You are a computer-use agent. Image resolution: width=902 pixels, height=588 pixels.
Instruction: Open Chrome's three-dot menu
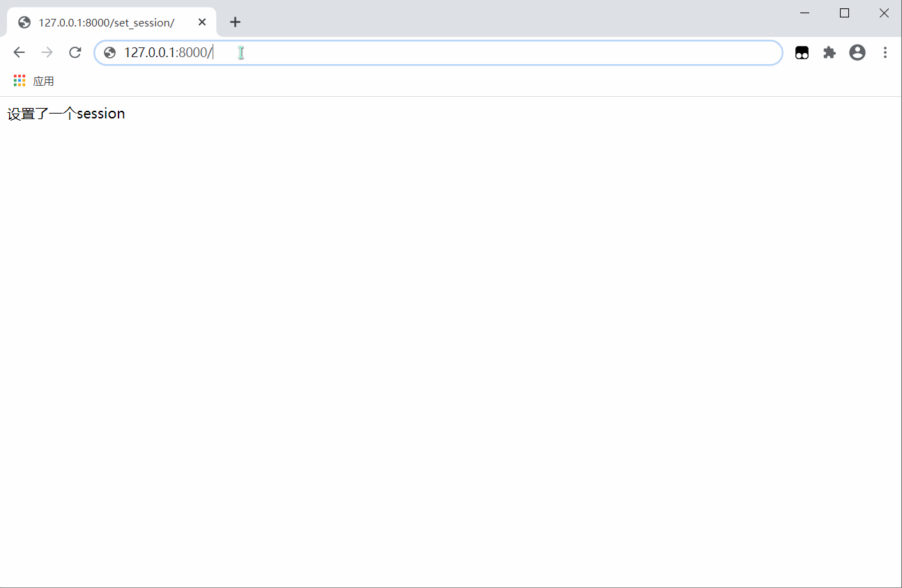pyautogui.click(x=885, y=52)
